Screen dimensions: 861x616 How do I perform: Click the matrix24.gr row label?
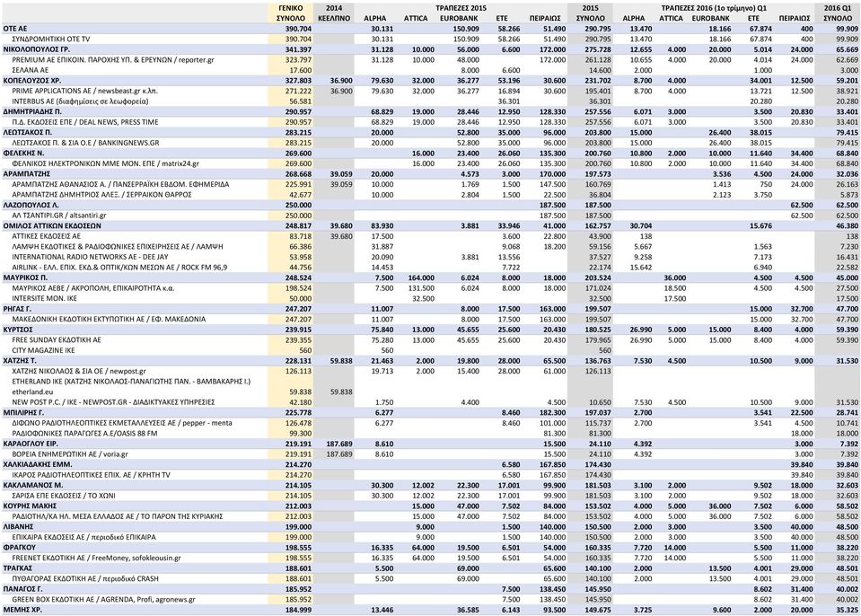click(105, 163)
